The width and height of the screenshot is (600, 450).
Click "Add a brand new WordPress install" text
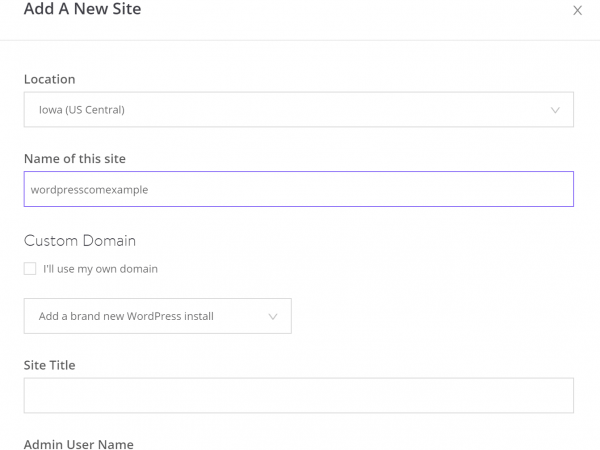click(126, 316)
